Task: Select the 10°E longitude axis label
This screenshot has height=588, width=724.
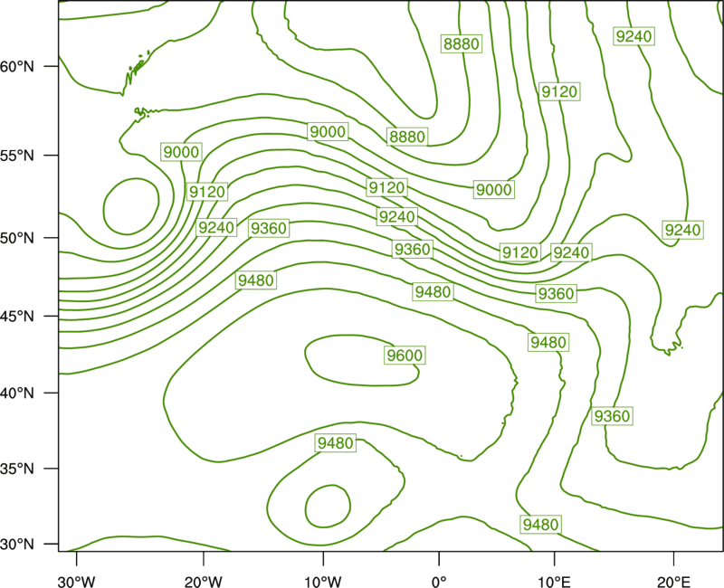Action: (x=554, y=582)
